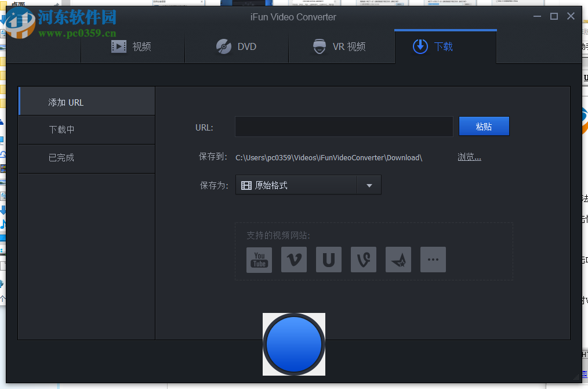
Task: Open the more supported sites '...' icon
Action: [433, 260]
